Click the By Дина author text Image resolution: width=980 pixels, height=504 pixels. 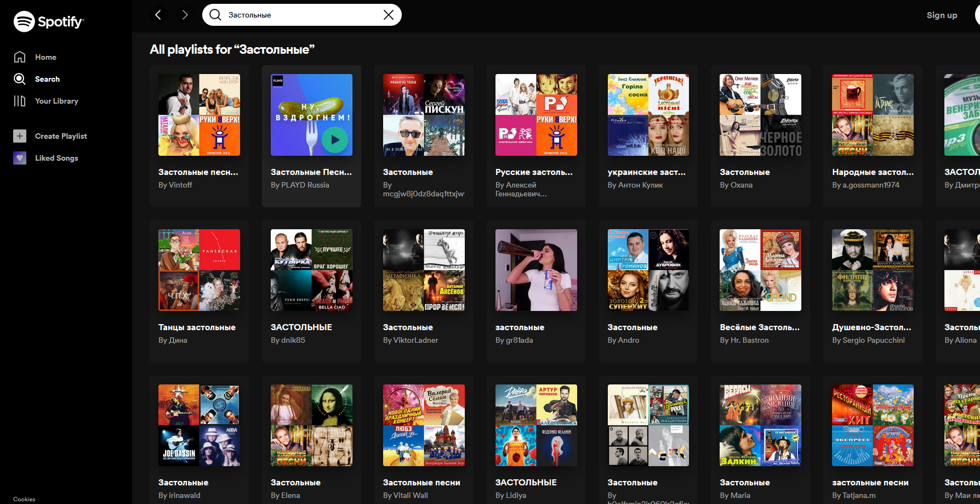[173, 341]
